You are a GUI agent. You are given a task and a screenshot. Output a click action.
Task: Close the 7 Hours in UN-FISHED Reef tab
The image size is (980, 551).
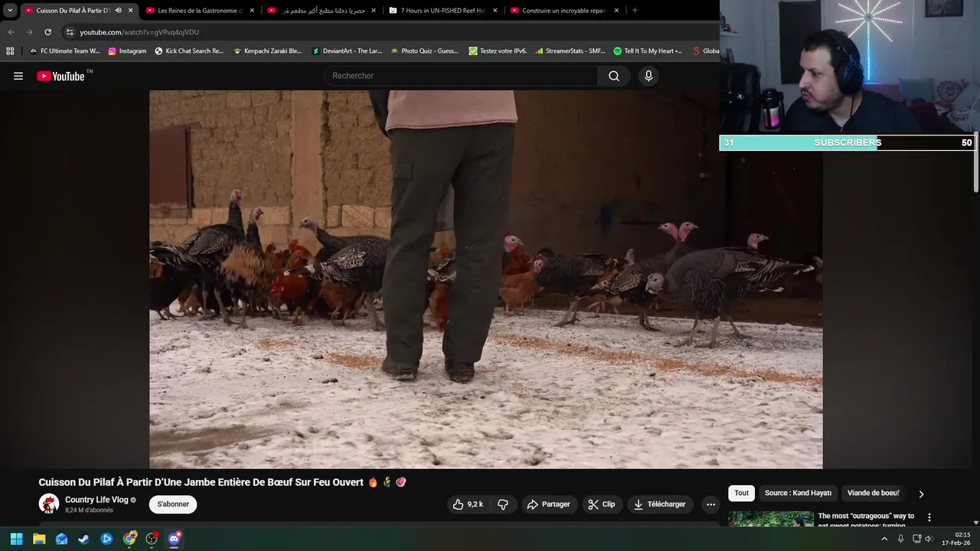pos(495,11)
